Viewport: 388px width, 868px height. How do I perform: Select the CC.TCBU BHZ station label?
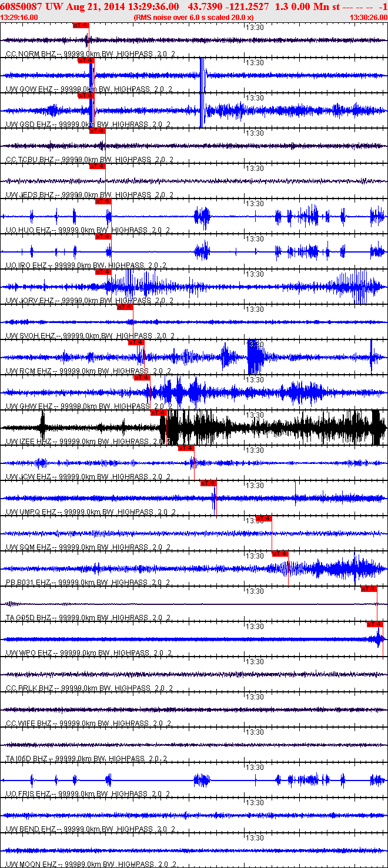29,160
